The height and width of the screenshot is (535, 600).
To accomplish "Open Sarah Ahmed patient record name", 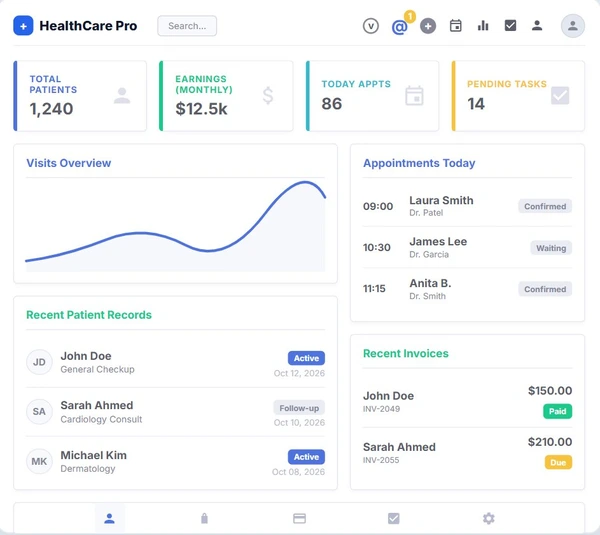I will (97, 405).
